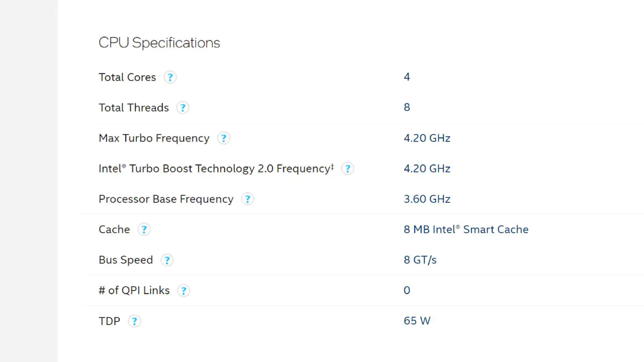Click the 3.60 GHz base frequency value
This screenshot has width=644, height=362.
point(427,199)
